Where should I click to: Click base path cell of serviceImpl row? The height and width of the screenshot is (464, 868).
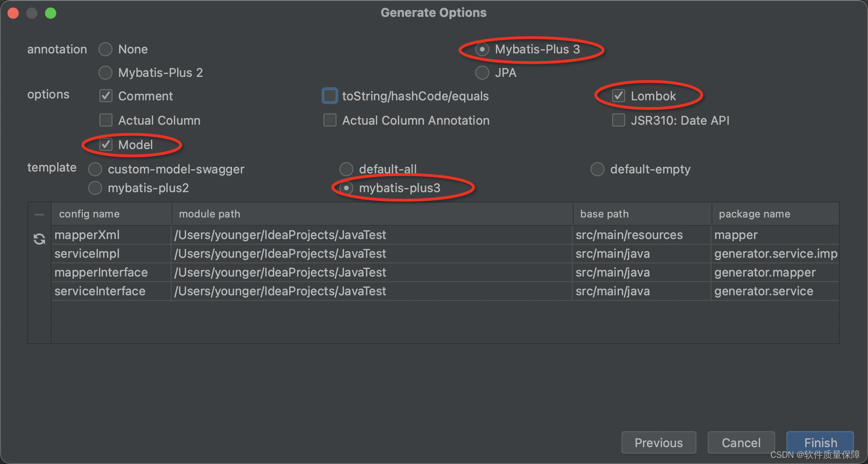[x=643, y=254]
